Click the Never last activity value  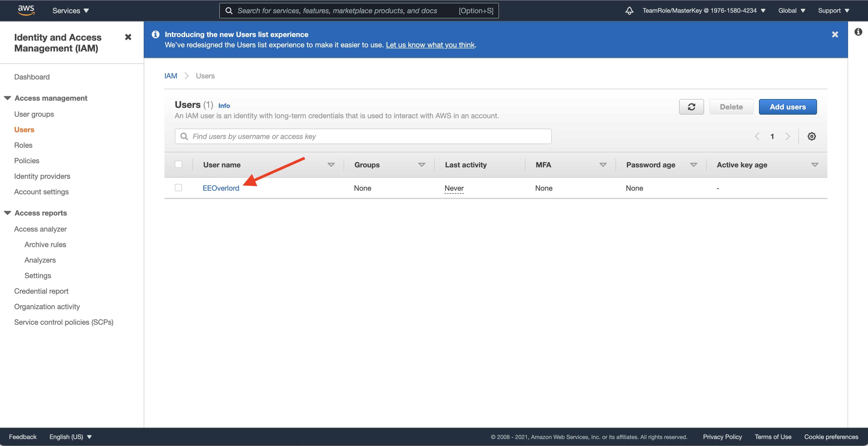coord(454,188)
